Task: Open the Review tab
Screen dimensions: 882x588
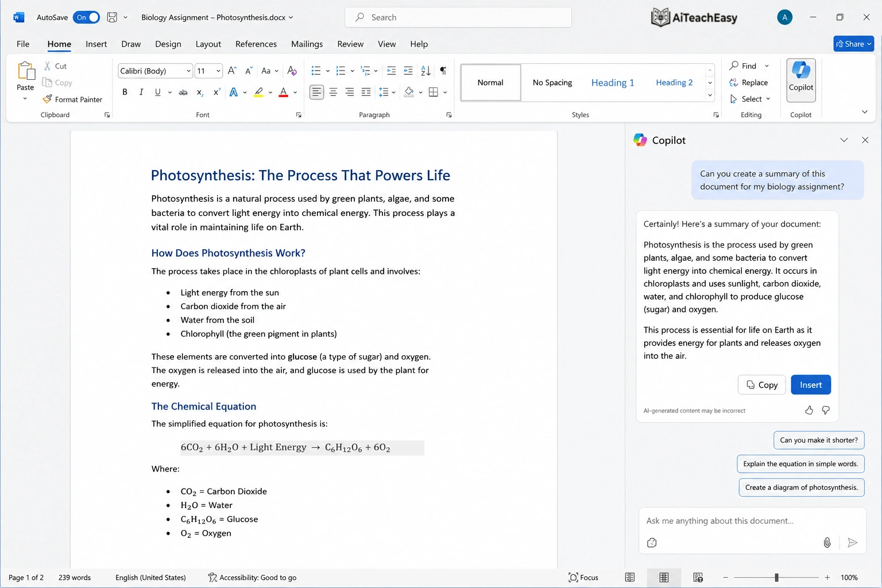Action: tap(350, 44)
